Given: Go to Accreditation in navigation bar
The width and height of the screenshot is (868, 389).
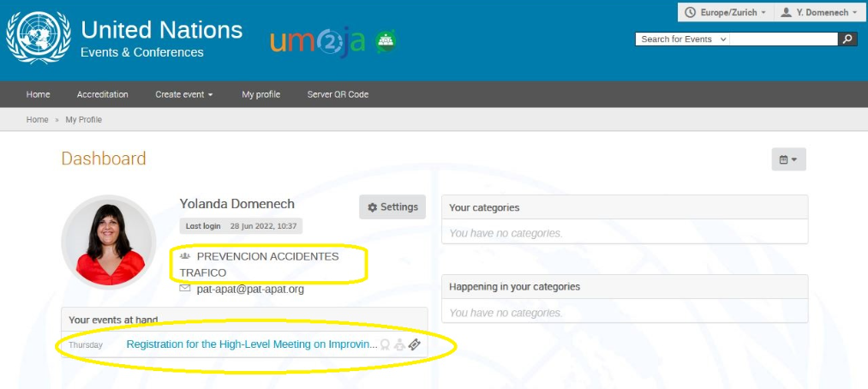Looking at the screenshot, I should (x=102, y=94).
